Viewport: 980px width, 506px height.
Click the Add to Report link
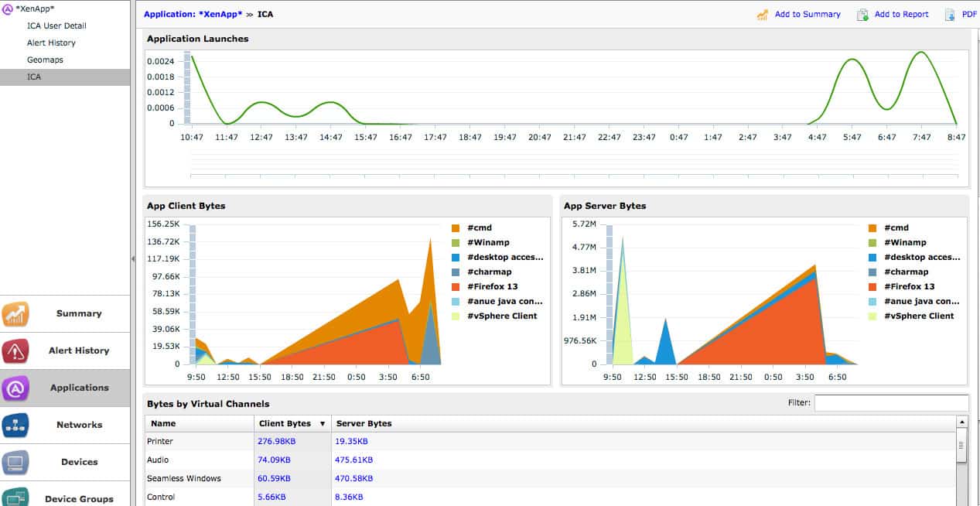click(x=901, y=14)
